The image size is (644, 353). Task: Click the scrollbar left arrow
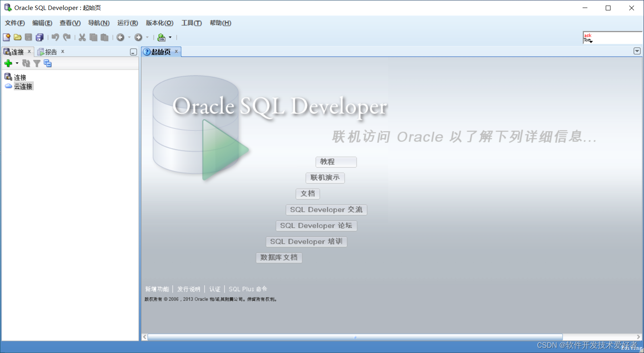click(x=145, y=337)
